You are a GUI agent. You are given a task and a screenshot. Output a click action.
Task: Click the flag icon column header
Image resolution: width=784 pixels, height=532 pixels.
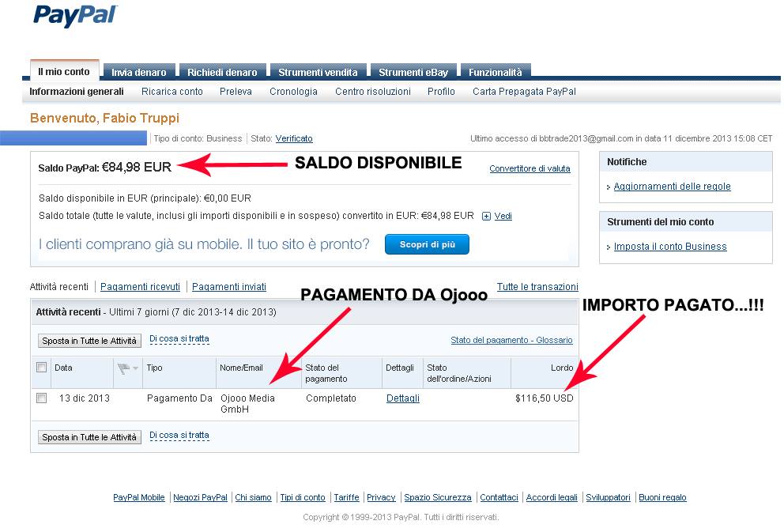[x=123, y=368]
